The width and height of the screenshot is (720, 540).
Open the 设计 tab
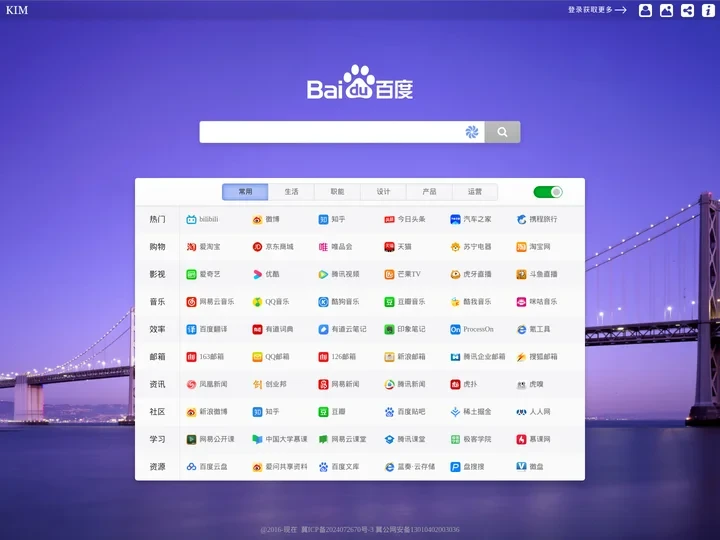coord(383,192)
